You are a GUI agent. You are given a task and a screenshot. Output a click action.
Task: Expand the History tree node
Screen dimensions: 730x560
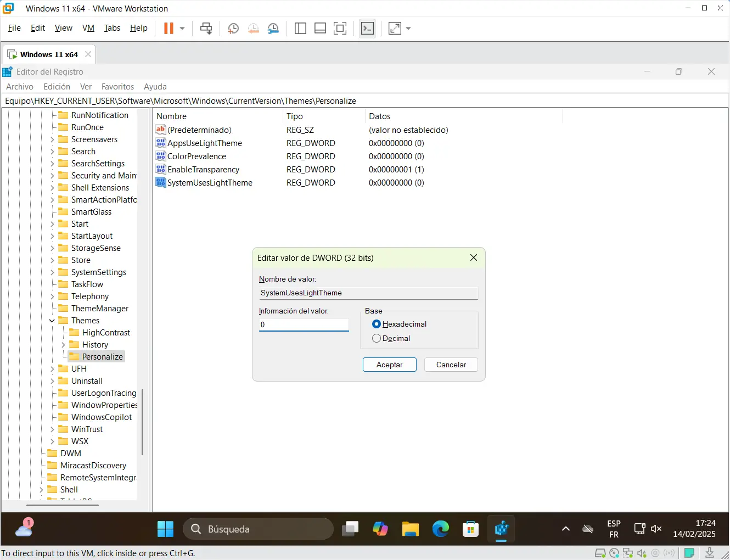tap(63, 345)
